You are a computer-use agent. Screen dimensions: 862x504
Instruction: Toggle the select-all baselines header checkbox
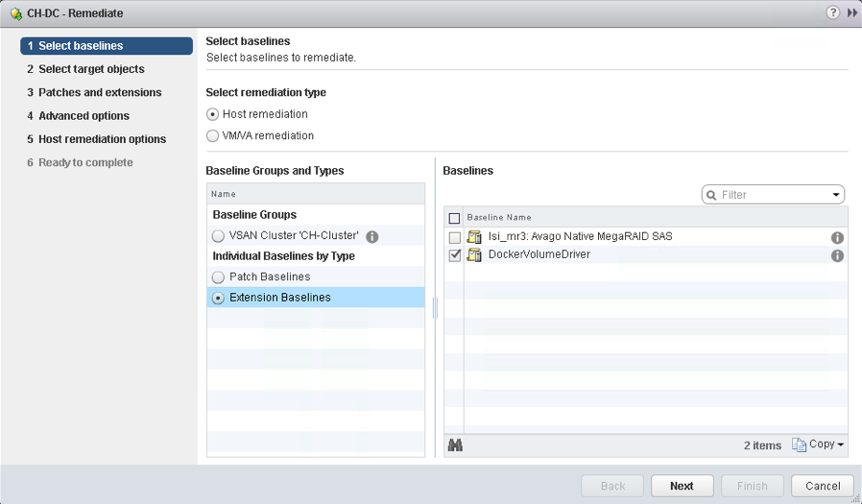(x=455, y=218)
